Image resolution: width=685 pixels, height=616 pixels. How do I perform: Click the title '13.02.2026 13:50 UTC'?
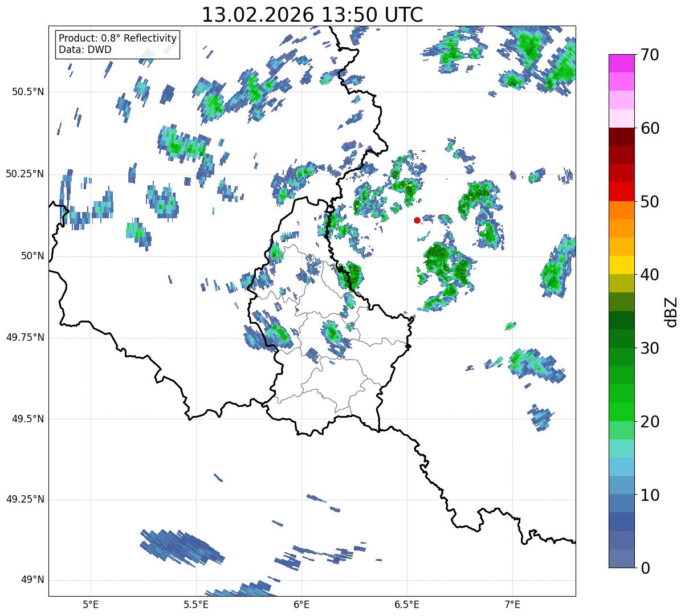(x=312, y=14)
